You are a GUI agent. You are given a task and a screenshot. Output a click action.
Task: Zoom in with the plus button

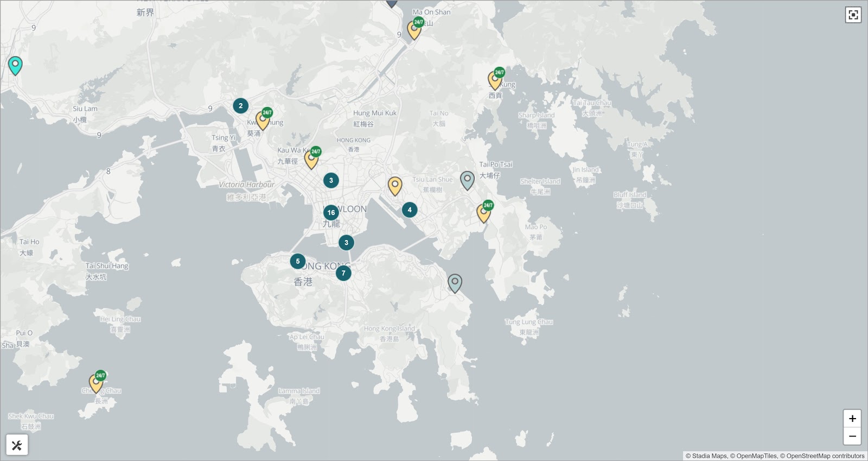click(852, 419)
